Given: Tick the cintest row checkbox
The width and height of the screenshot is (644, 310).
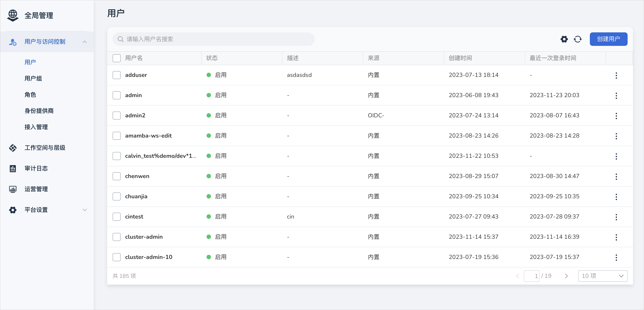Looking at the screenshot, I should [116, 217].
